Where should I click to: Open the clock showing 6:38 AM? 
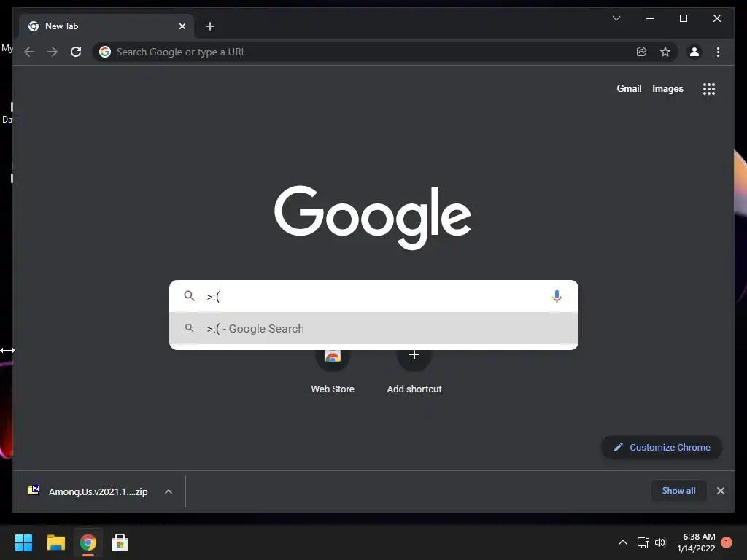696,542
